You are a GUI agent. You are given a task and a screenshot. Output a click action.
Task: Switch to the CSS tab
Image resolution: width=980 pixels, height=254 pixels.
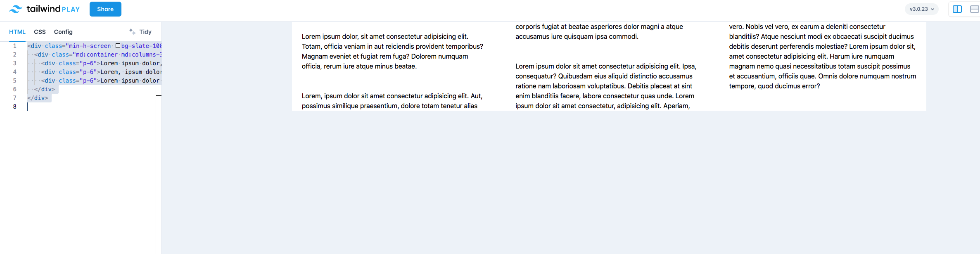40,31
